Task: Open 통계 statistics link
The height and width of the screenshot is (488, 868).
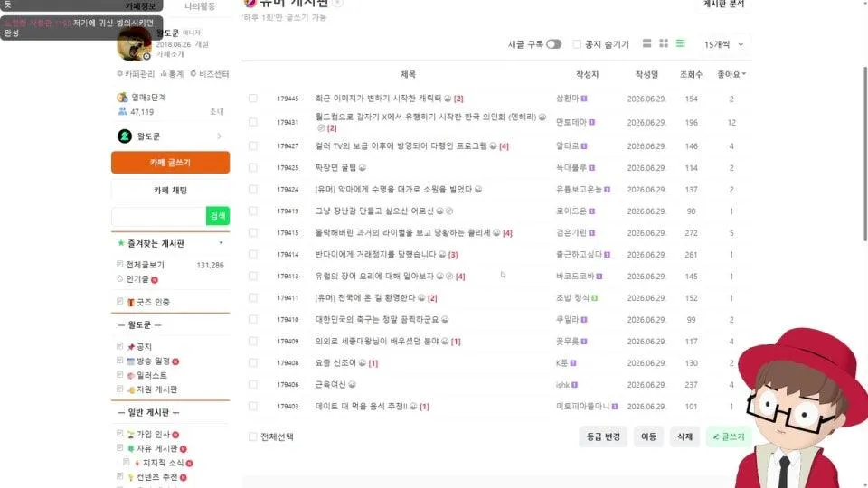Action: (x=172, y=73)
